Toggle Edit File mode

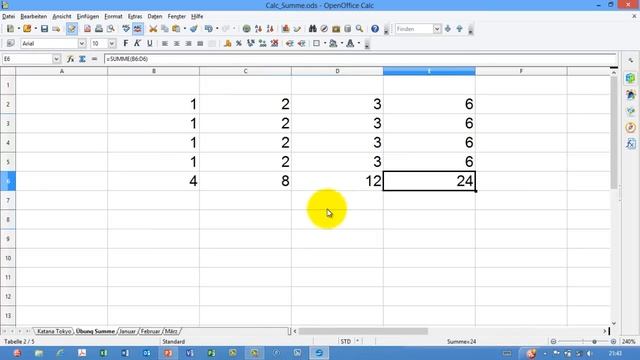pos(72,29)
